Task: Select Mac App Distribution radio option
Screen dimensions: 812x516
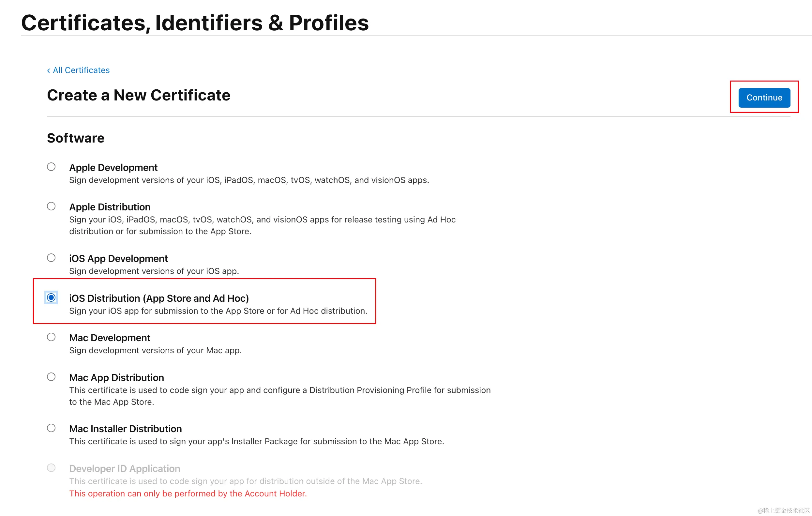Action: point(51,377)
